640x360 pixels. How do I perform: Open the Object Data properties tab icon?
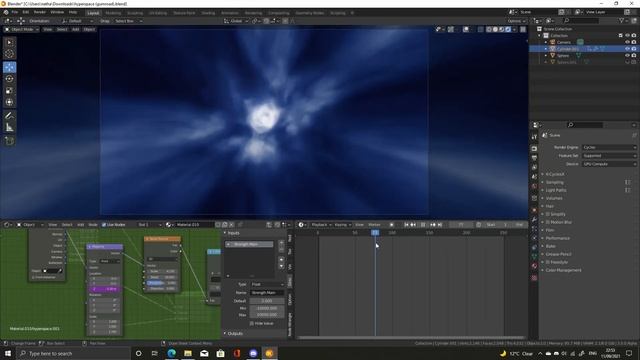pyautogui.click(x=534, y=256)
